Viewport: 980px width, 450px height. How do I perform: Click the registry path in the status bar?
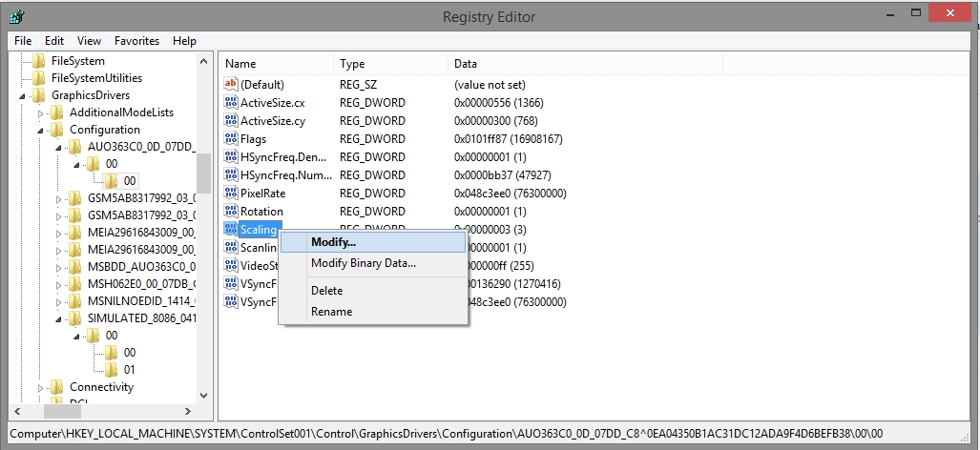(x=447, y=433)
